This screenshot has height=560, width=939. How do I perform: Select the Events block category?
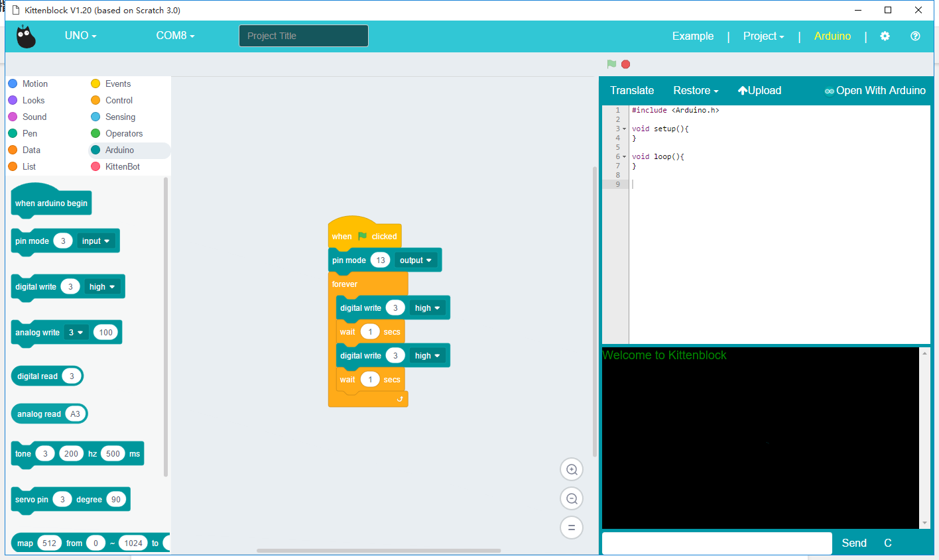click(111, 84)
